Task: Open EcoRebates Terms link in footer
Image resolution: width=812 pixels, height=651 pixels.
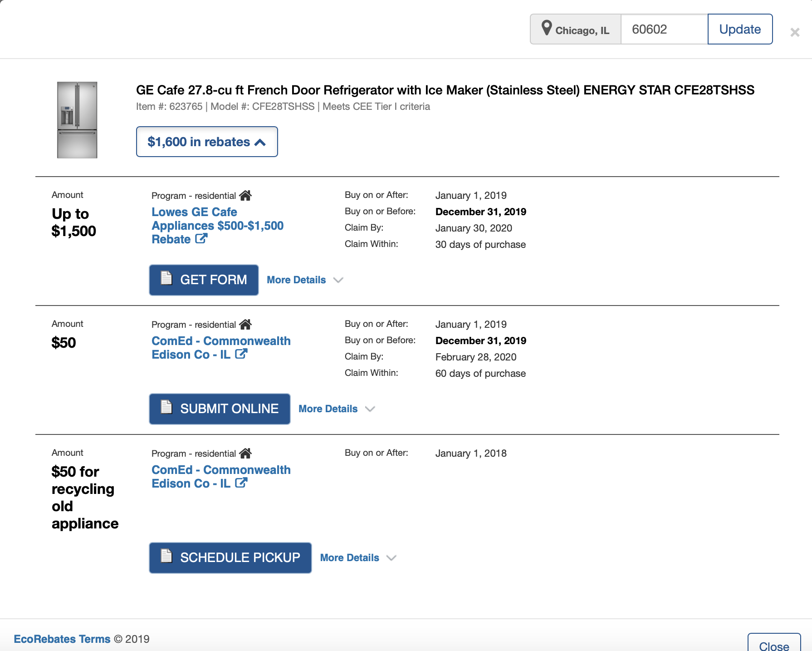Action: pos(62,639)
